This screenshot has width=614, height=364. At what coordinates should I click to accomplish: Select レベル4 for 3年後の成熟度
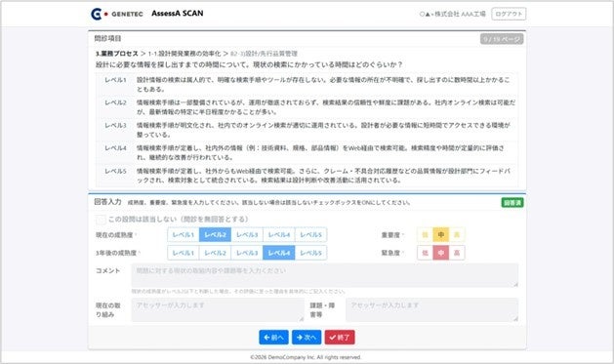(x=279, y=253)
